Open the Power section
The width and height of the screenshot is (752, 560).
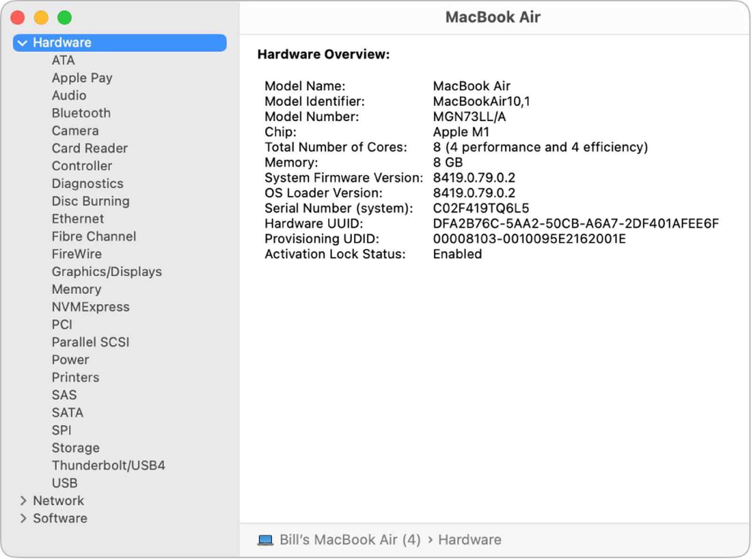70,360
